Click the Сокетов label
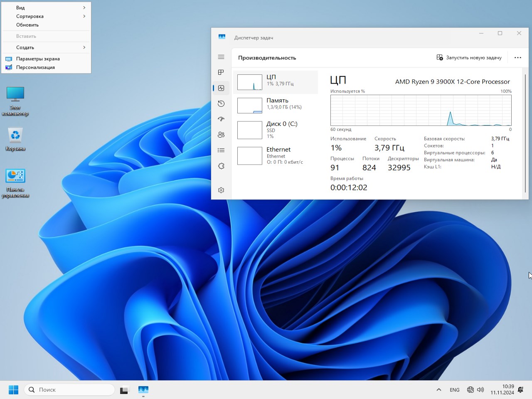Image resolution: width=532 pixels, height=399 pixels. coord(433,145)
